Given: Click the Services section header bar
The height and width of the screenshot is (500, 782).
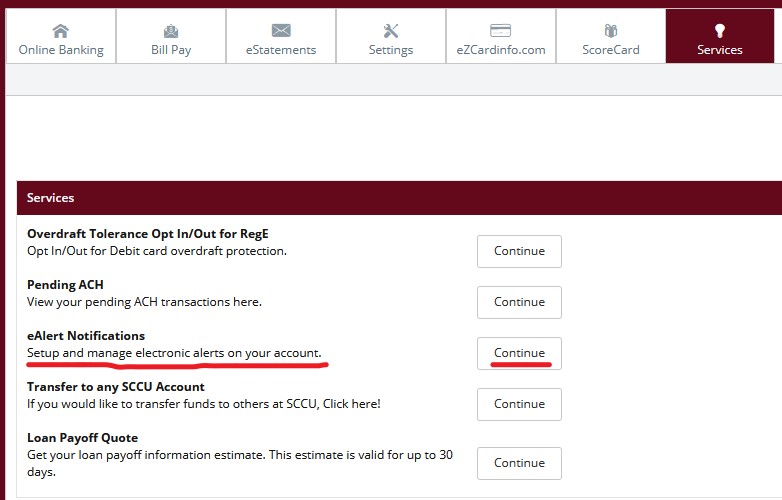Looking at the screenshot, I should (399, 198).
